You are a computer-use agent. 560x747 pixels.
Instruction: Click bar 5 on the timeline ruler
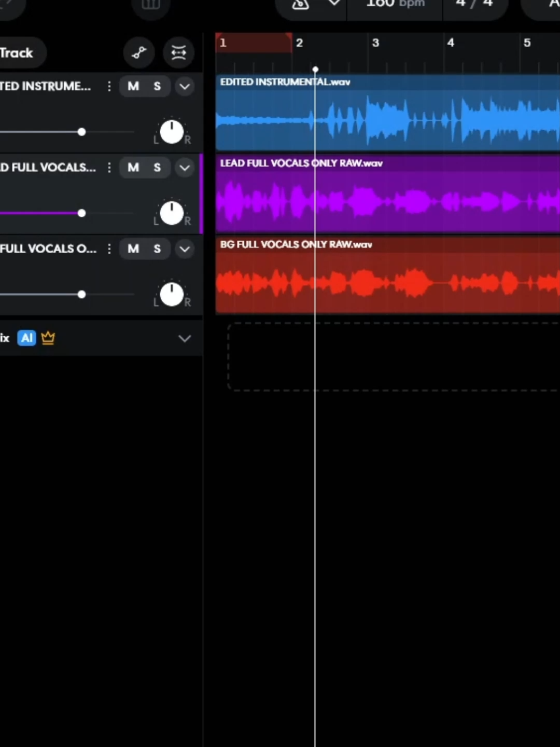click(527, 43)
